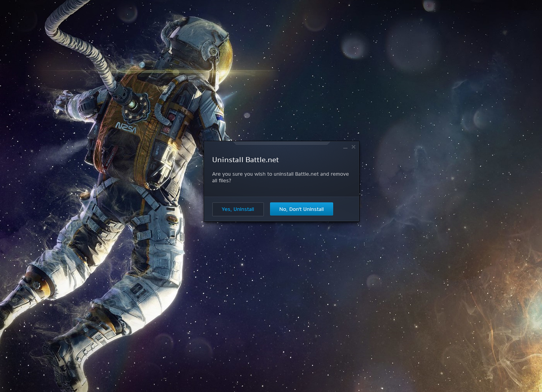Click the confirmation message about removing files
Image resolution: width=542 pixels, height=392 pixels.
pos(281,177)
